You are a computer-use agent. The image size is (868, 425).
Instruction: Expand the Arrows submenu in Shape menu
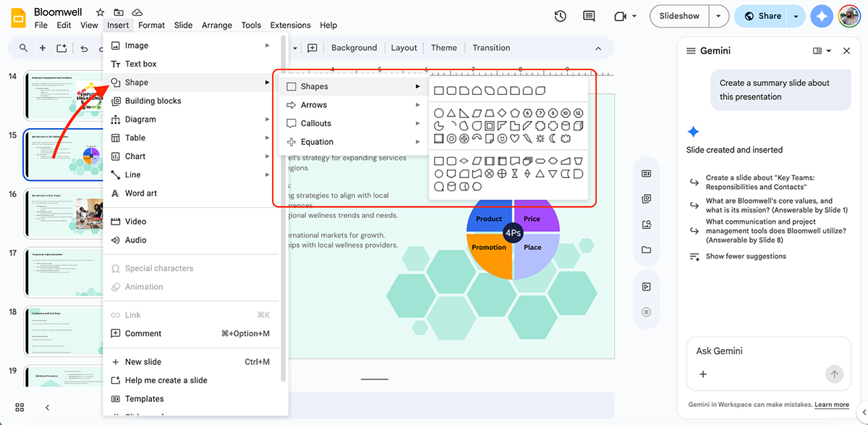[x=315, y=104]
